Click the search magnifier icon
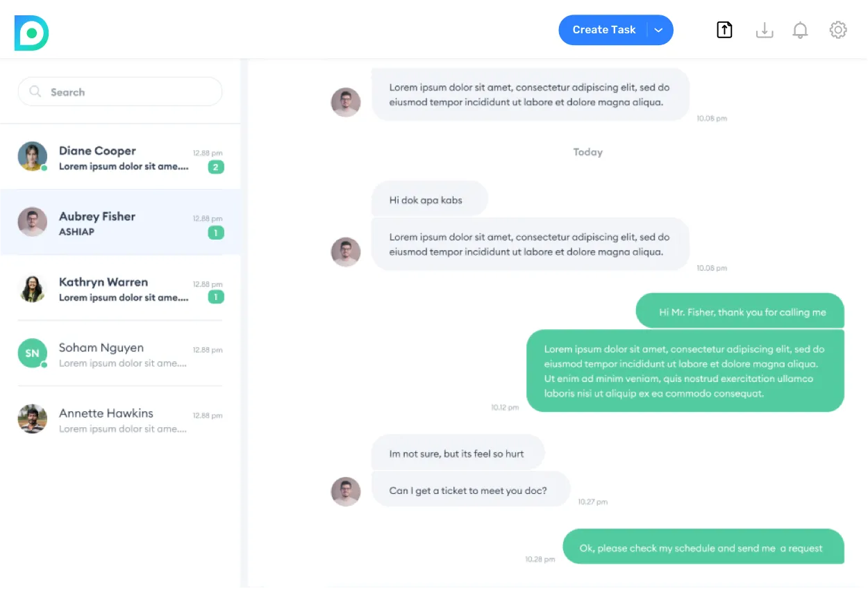 [x=35, y=92]
